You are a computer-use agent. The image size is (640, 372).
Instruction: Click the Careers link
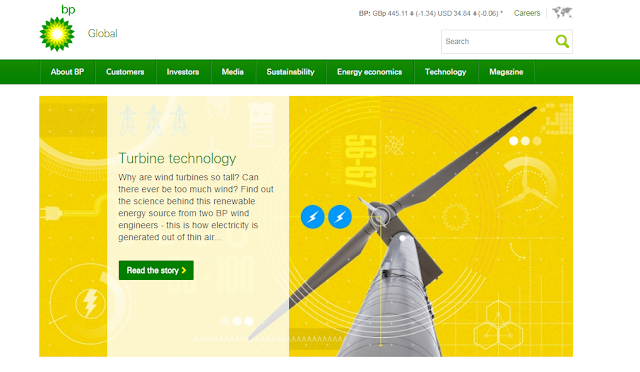[527, 13]
